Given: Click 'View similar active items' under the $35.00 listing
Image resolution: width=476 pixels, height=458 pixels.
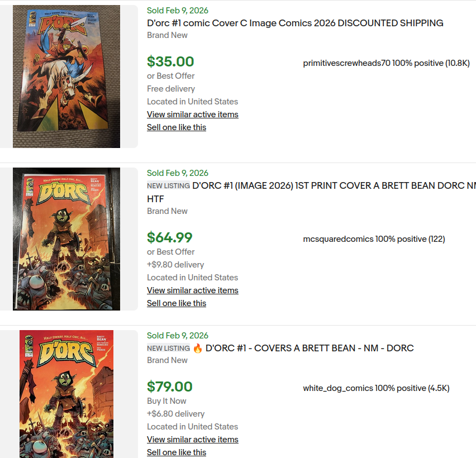Looking at the screenshot, I should tap(192, 115).
